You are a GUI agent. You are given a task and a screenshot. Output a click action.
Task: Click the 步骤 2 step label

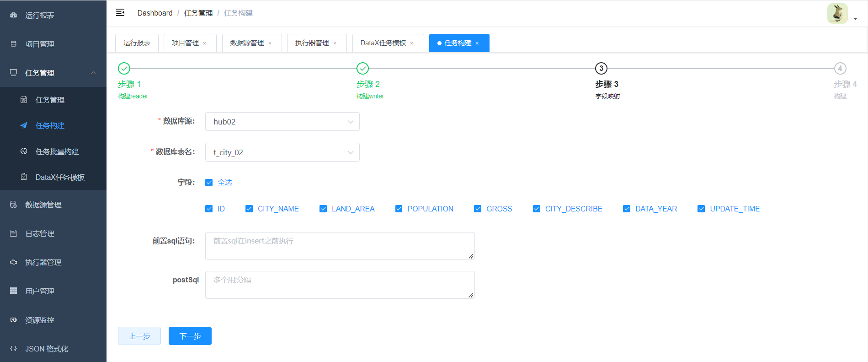[x=368, y=84]
